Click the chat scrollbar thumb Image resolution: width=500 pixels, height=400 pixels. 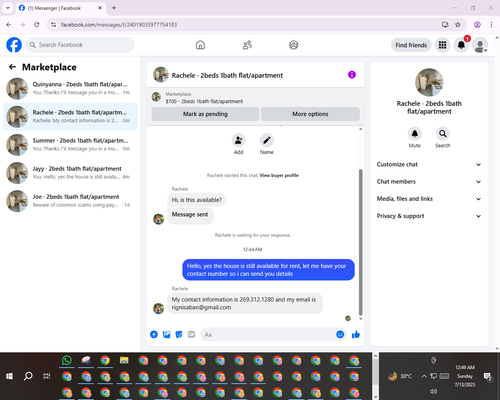pyautogui.click(x=360, y=242)
